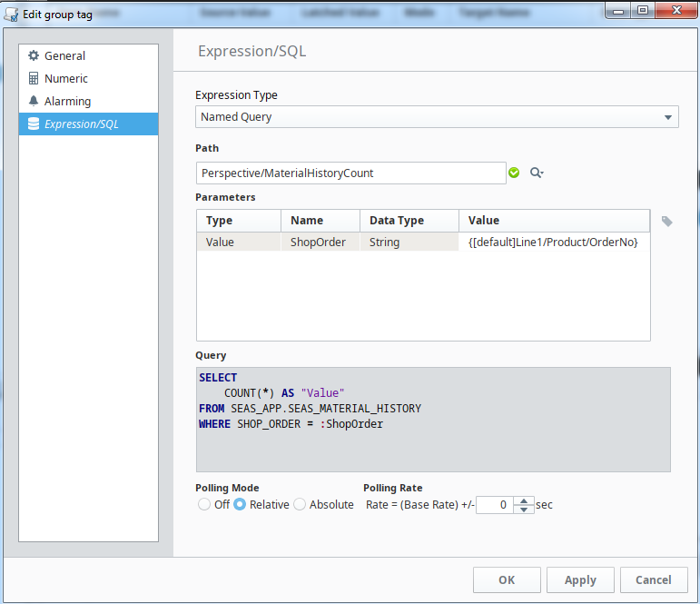
Task: Click the Data Type column header
Action: [409, 221]
